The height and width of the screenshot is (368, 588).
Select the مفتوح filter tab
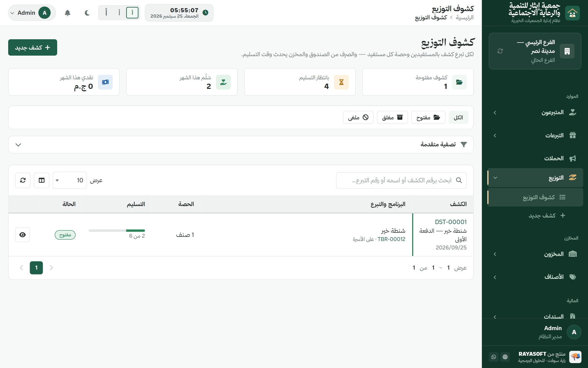[428, 117]
